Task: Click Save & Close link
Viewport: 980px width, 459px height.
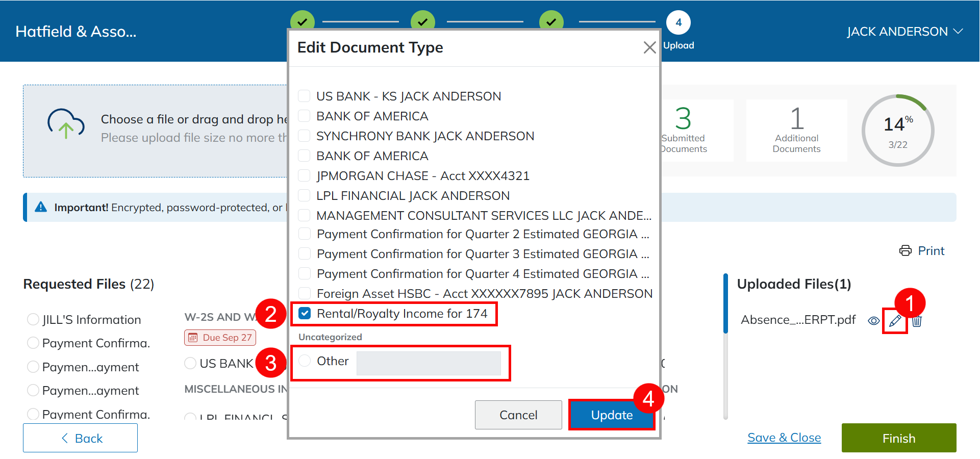Action: tap(784, 438)
